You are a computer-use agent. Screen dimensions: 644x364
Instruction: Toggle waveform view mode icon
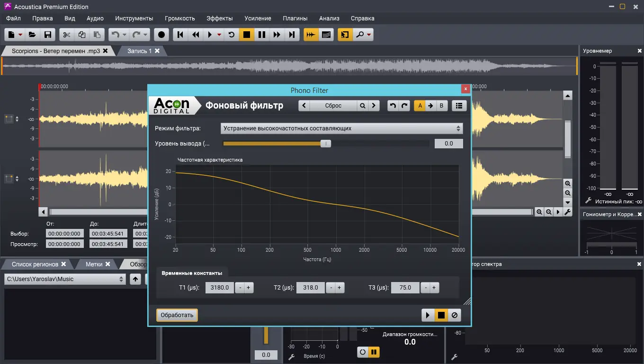[x=311, y=35]
